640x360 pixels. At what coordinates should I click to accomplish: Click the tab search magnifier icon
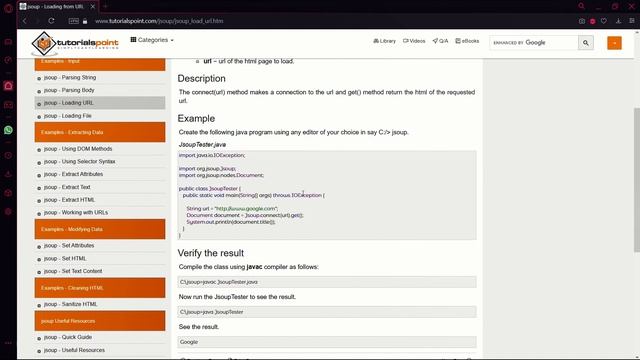pyautogui.click(x=582, y=6)
